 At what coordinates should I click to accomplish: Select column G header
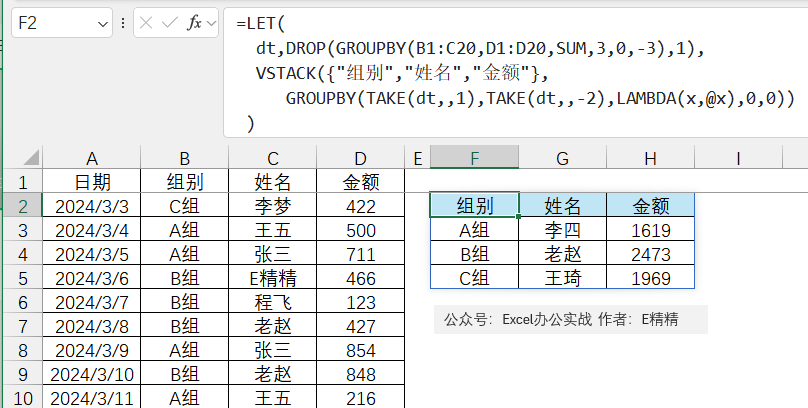[x=563, y=158]
